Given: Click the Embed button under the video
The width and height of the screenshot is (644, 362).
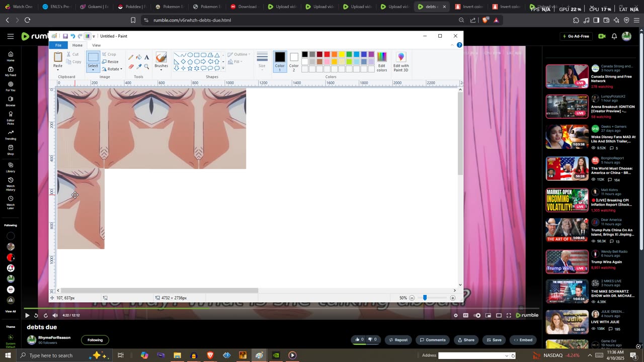Looking at the screenshot, I should [523, 340].
